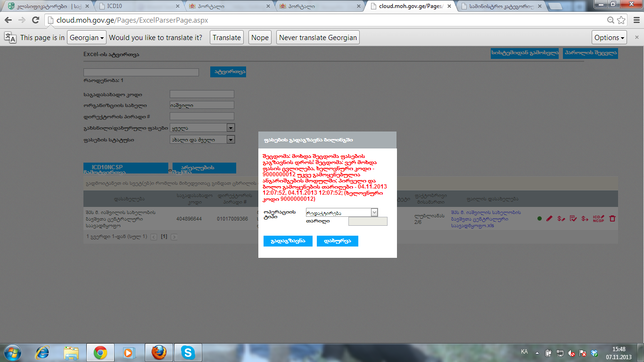Screen dimensions: 644x362
Task: Click the trash delete icon in the row
Action: (612, 219)
